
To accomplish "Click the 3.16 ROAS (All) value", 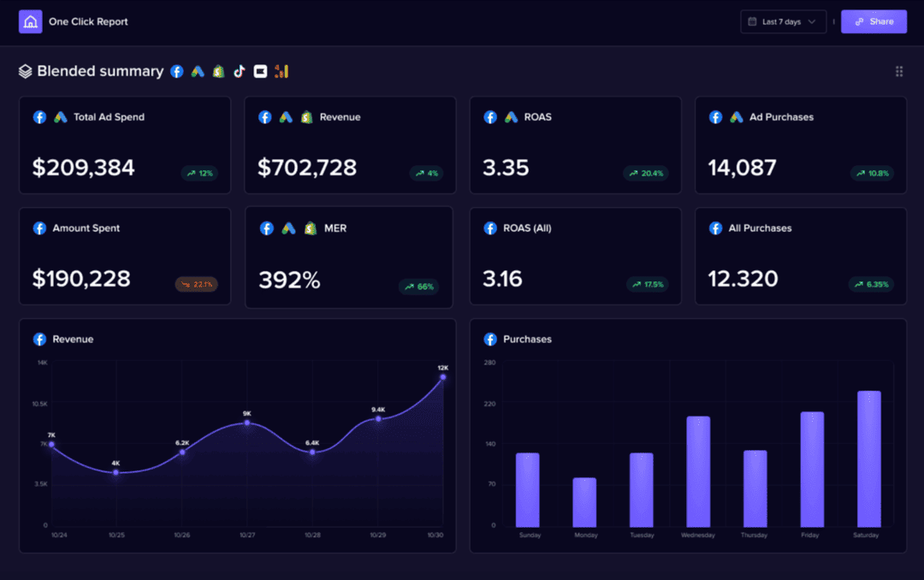I will click(x=503, y=278).
